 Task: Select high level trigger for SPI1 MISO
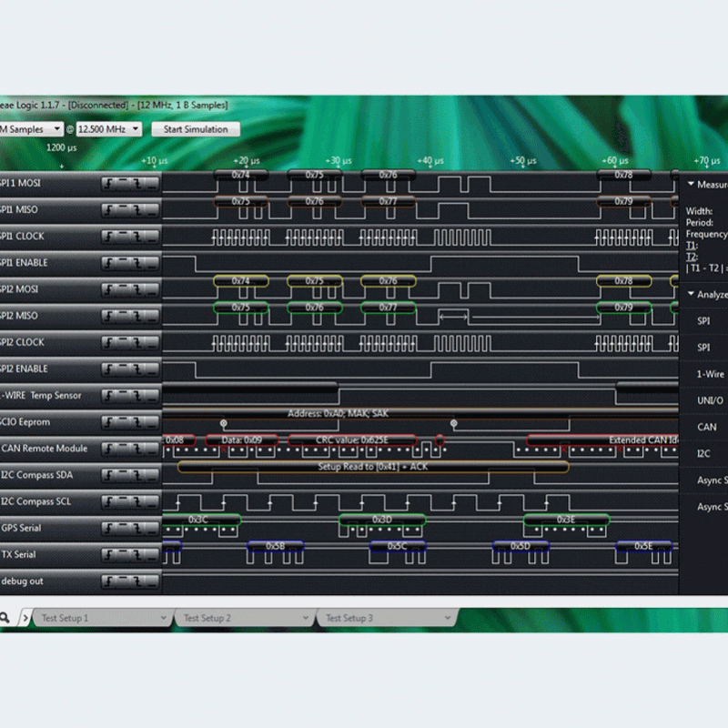[124, 210]
